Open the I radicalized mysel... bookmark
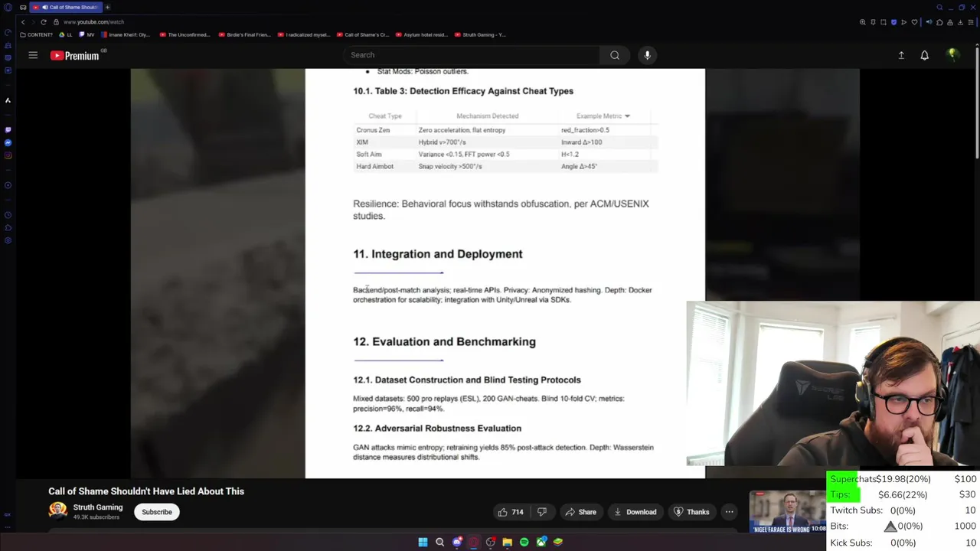 [303, 34]
